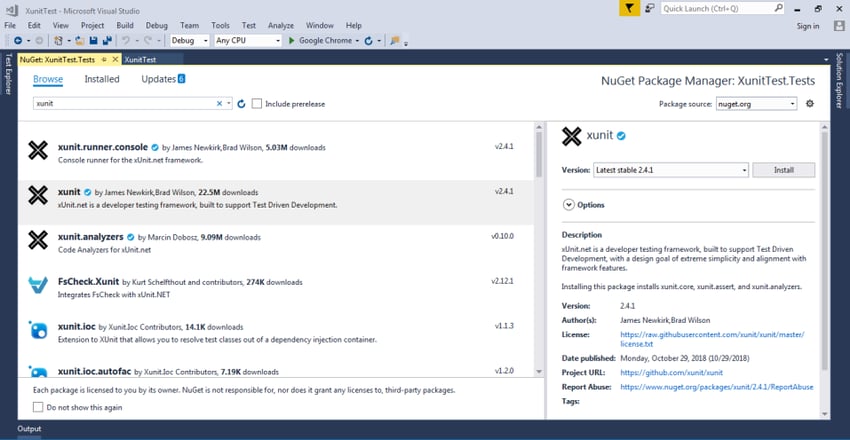Select the xunit.analyzers package row title
The height and width of the screenshot is (440, 850).
click(x=91, y=237)
